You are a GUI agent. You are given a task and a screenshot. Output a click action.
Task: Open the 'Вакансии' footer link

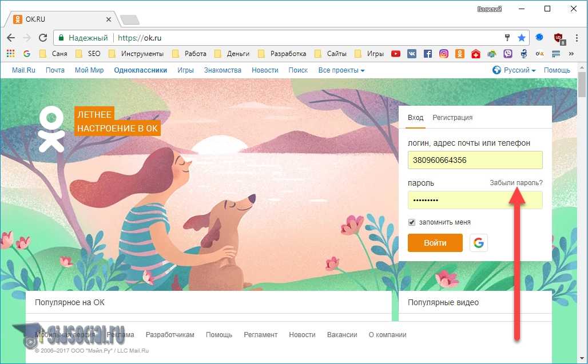[x=342, y=335]
